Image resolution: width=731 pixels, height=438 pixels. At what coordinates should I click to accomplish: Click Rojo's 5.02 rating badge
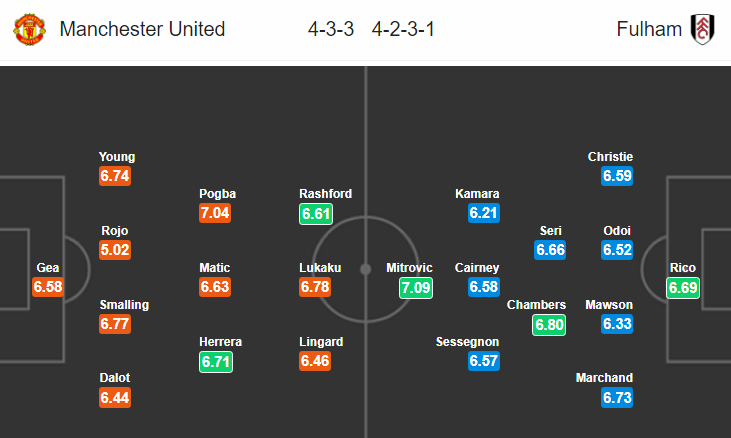click(115, 250)
